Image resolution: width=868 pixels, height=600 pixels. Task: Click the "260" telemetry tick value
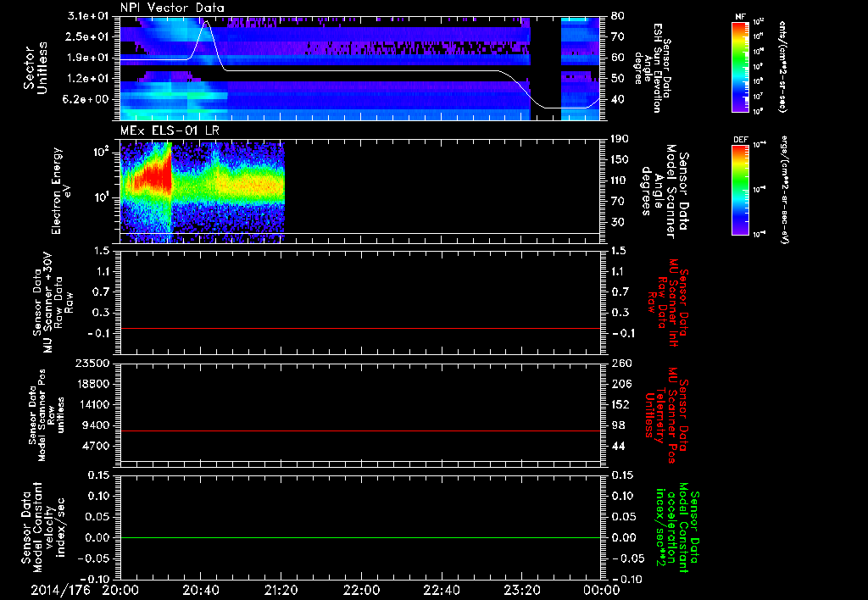621,364
